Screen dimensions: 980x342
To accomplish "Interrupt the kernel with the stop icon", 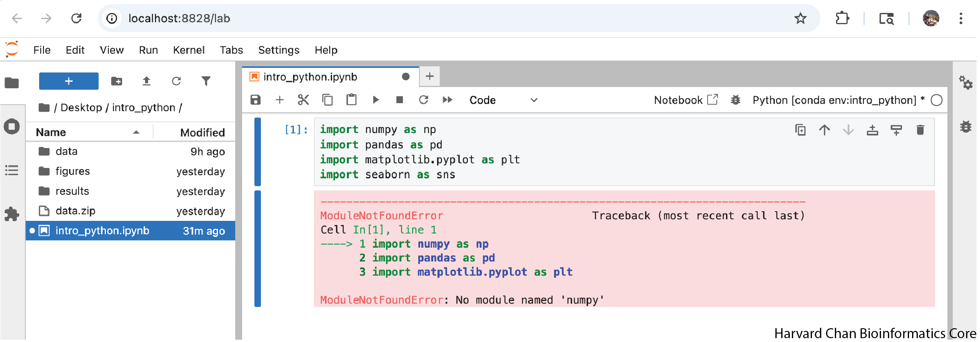I will (399, 100).
